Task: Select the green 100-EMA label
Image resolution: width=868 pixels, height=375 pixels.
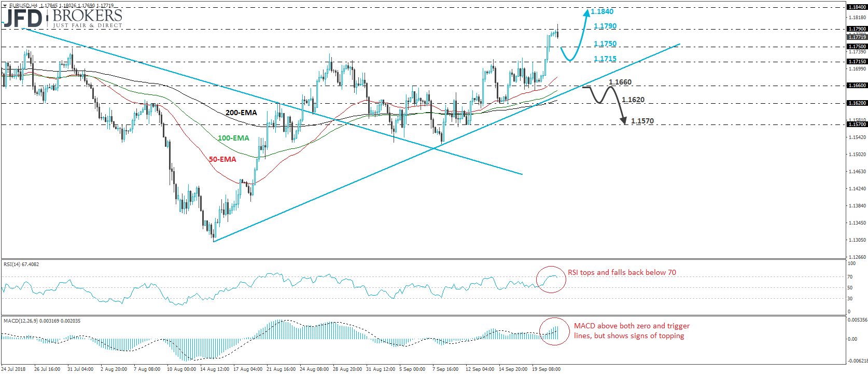Action: (x=233, y=138)
